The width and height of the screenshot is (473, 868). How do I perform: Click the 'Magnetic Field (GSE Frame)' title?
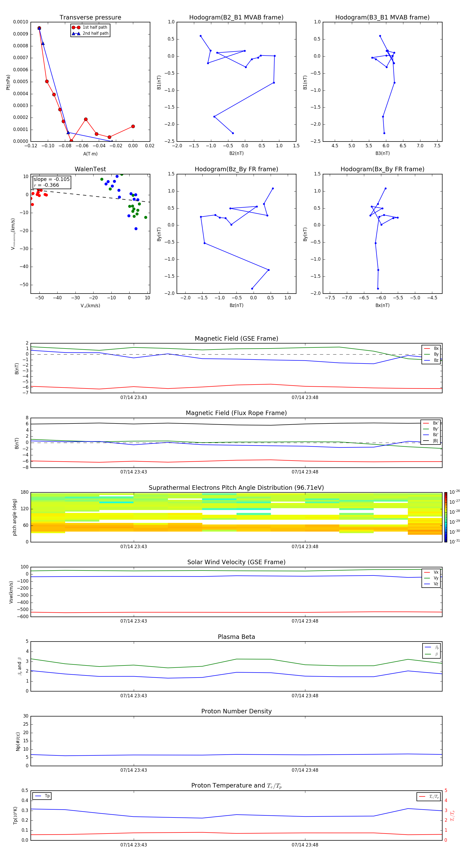pyautogui.click(x=236, y=339)
